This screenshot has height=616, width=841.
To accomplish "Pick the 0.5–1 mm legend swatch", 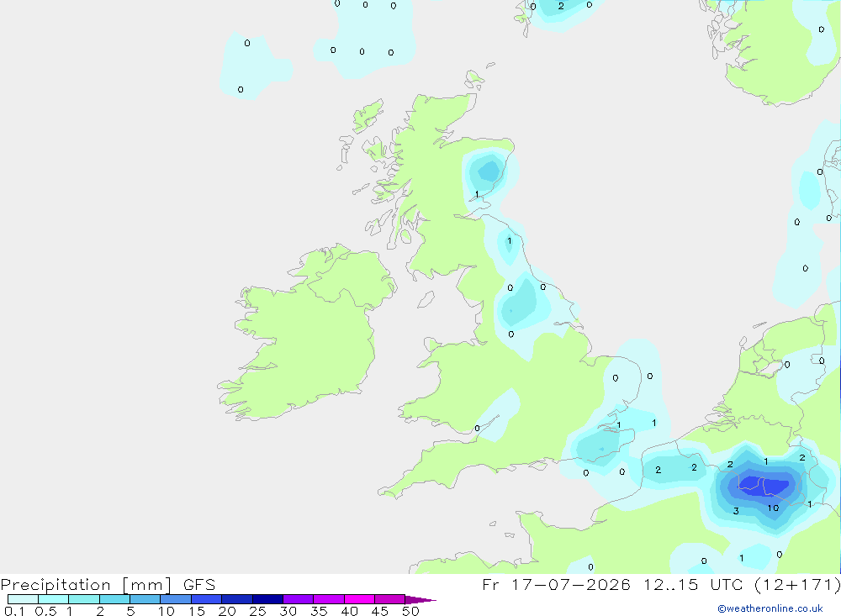I will [53, 599].
